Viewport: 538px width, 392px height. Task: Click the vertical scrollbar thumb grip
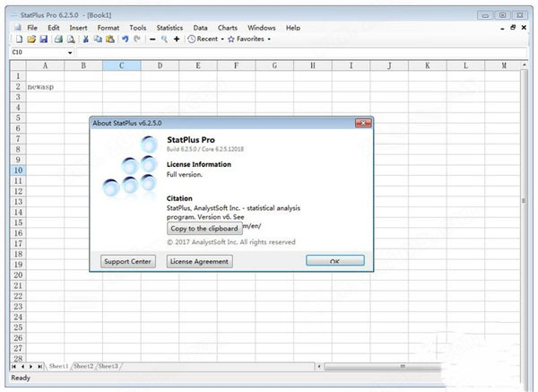524,200
